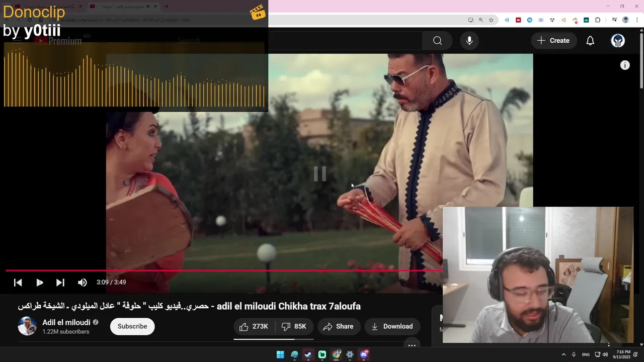Click the 1.22M subscribers text
Viewport: 644px width, 362px height.
click(66, 332)
